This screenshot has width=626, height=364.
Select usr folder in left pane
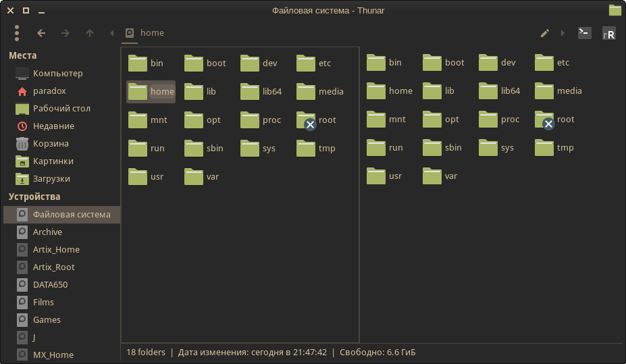[x=146, y=176]
